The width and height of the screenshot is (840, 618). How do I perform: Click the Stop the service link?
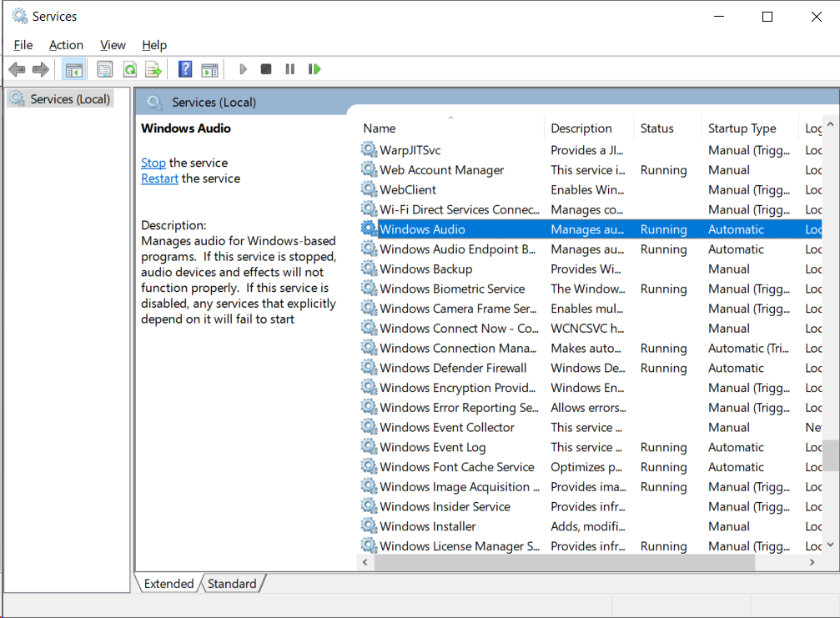[153, 163]
